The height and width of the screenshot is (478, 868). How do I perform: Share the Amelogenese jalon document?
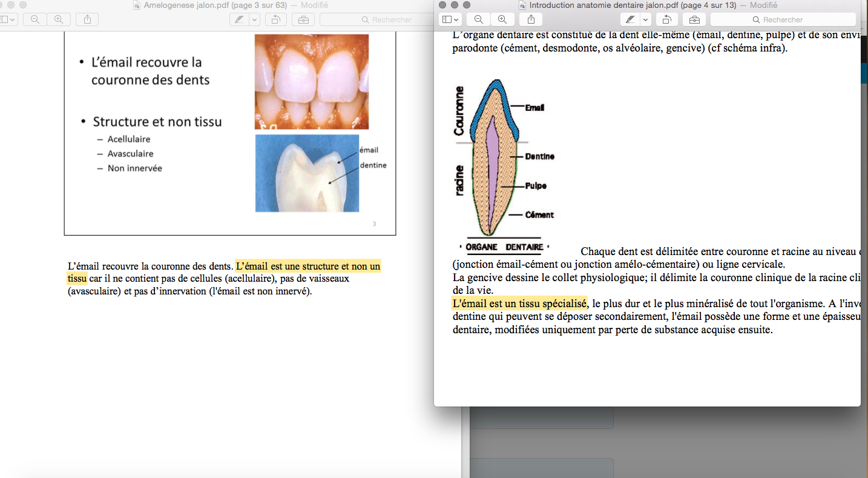click(x=87, y=19)
